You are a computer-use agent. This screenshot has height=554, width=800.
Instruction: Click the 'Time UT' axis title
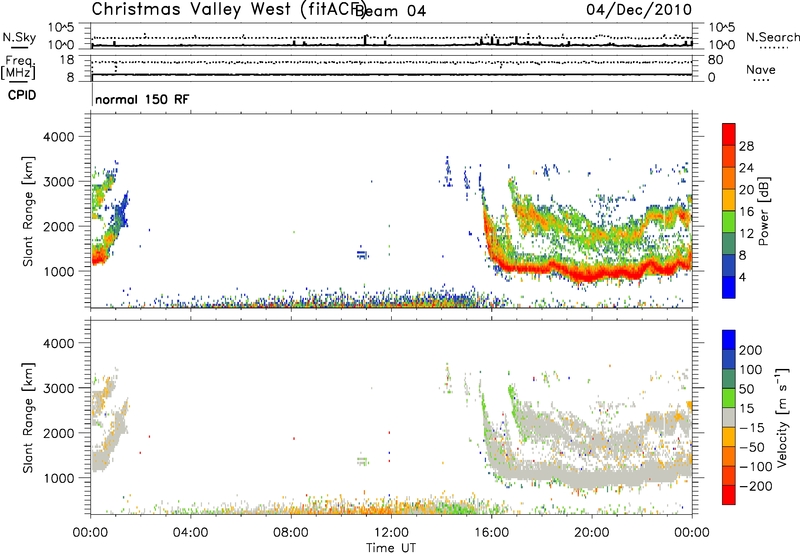[x=391, y=548]
